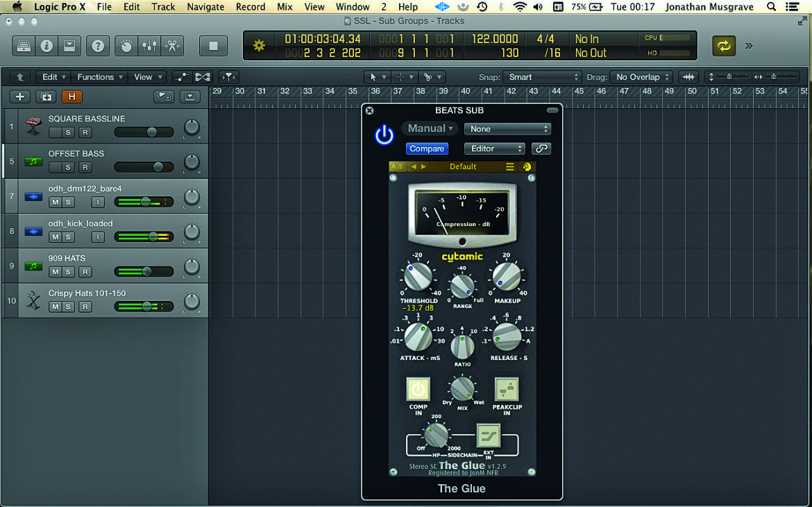Toggle the COMP IN switch
The height and width of the screenshot is (507, 812).
point(418,390)
